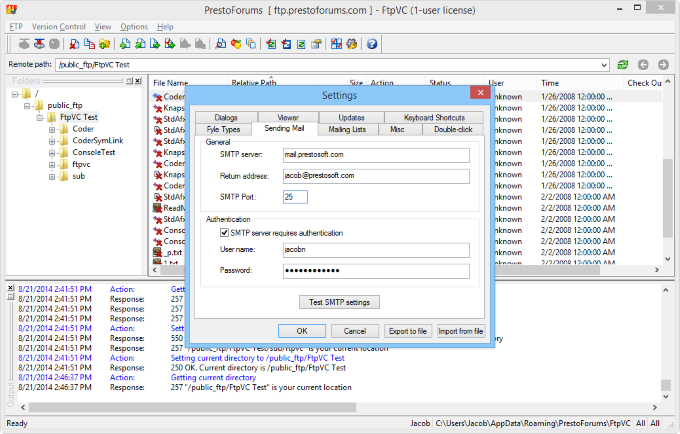Click the Export to file button
The image size is (680, 434).
pyautogui.click(x=408, y=331)
